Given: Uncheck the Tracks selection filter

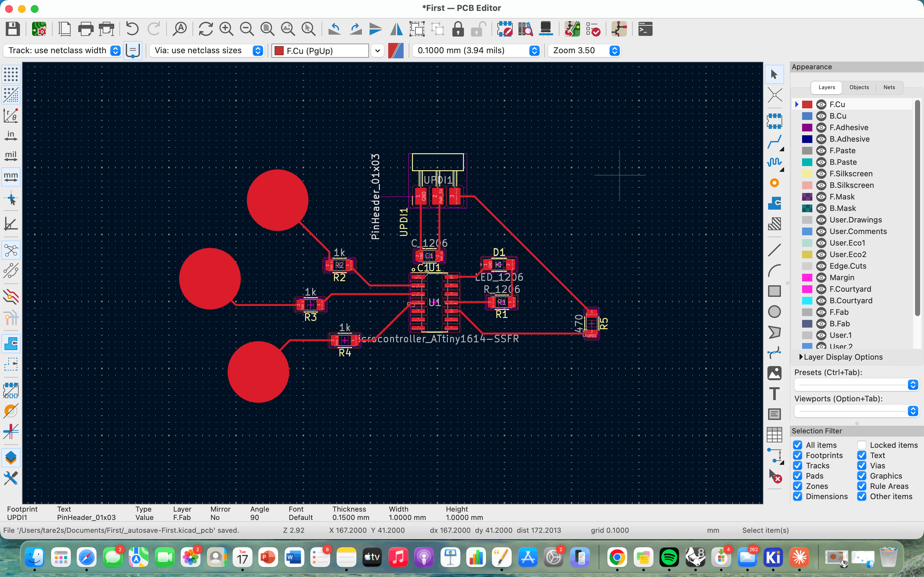Looking at the screenshot, I should [x=798, y=465].
